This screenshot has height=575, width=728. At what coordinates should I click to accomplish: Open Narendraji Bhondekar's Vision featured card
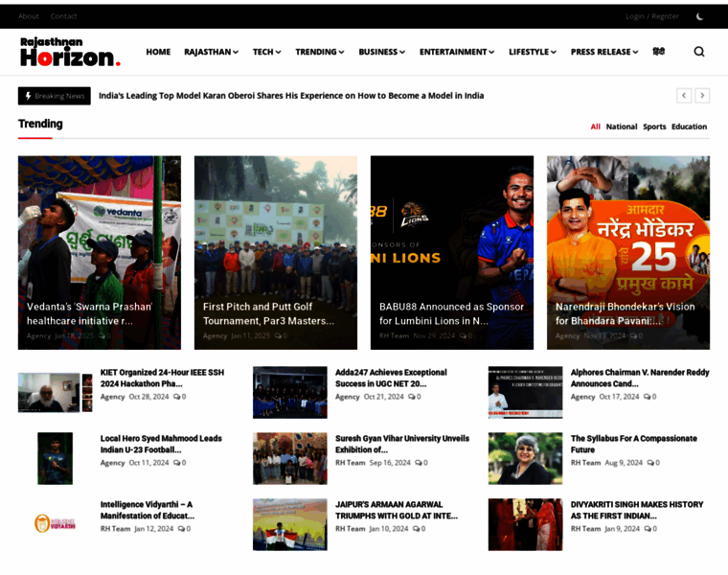(x=628, y=252)
